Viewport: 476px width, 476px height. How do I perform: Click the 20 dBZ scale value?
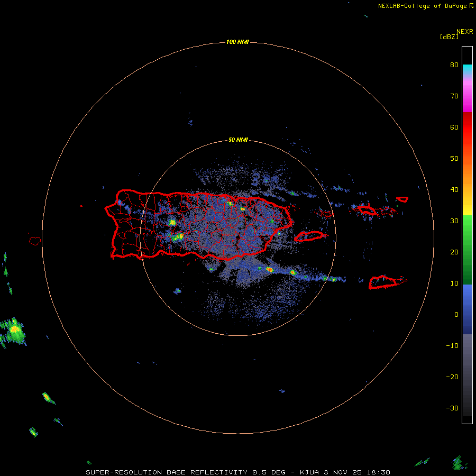[x=454, y=252]
